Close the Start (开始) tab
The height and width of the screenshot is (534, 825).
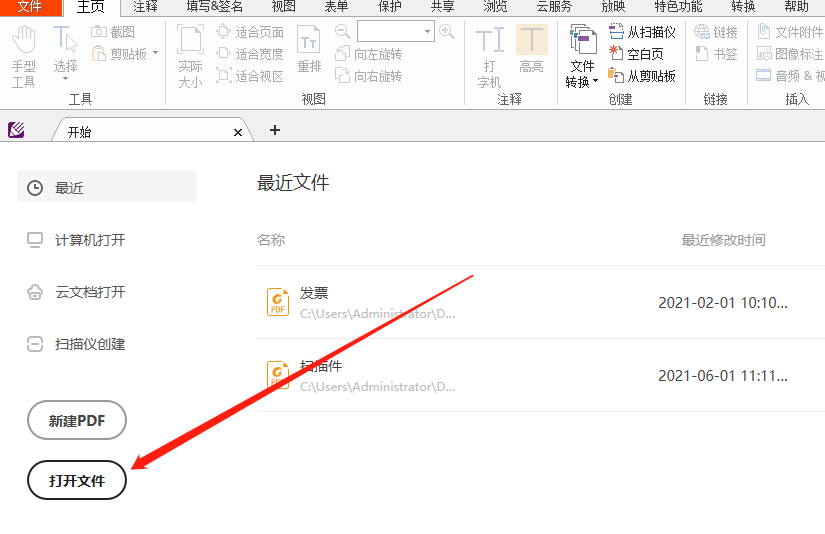238,133
